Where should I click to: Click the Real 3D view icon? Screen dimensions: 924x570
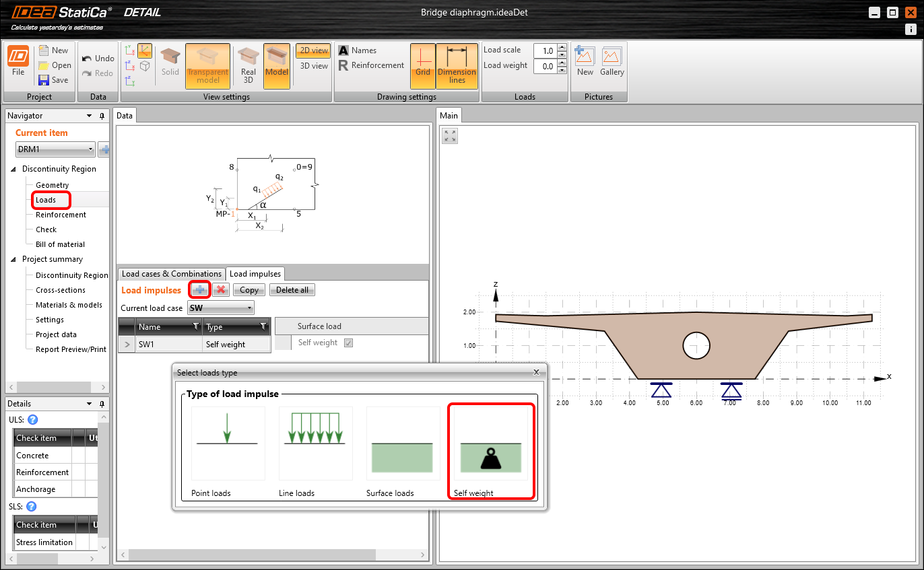click(x=249, y=65)
